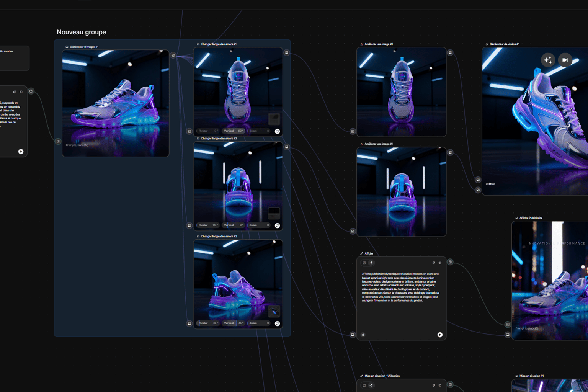The image size is (588, 392).
Task: Change the Vertical 45° value in caméra #3
Action: (x=233, y=323)
